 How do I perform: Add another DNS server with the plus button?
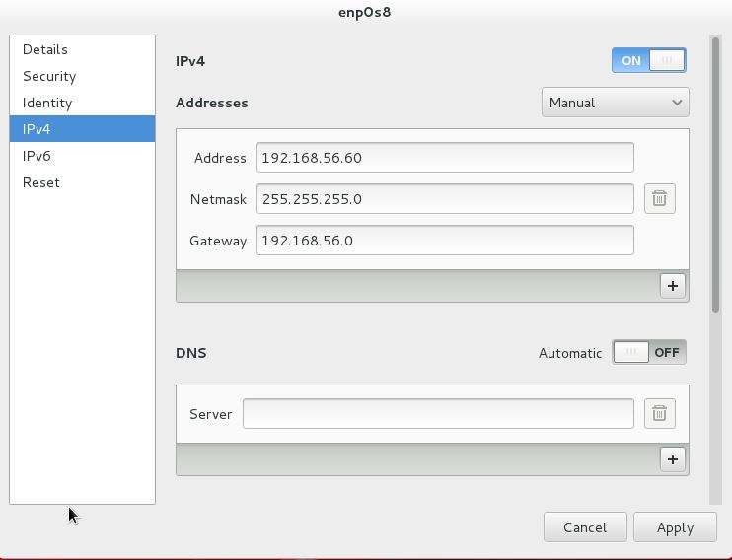tap(673, 459)
